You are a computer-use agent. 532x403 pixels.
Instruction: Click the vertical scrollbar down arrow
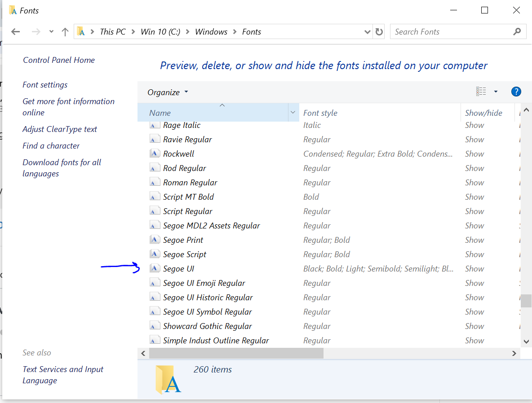click(526, 342)
